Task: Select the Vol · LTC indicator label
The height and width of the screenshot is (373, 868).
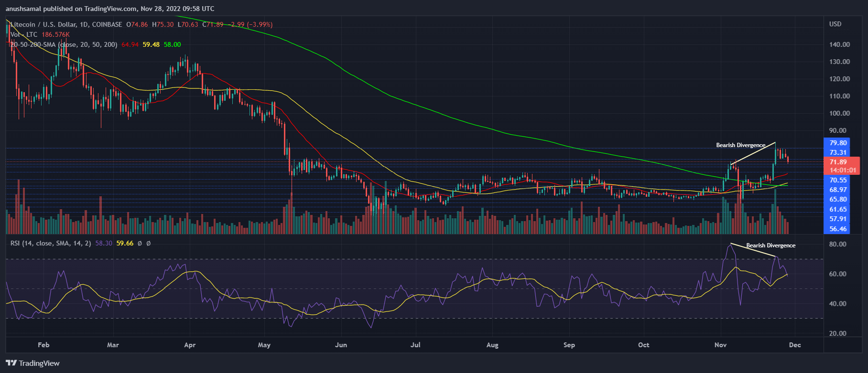Action: coord(24,34)
